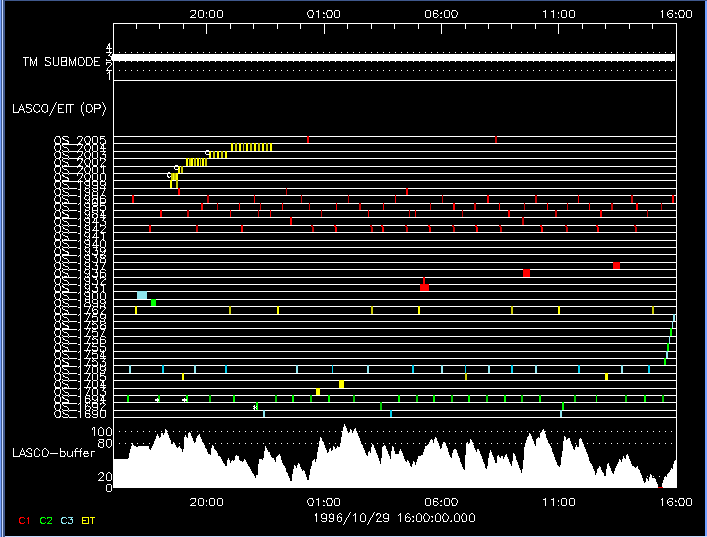Click the LASCO-buffer label
Viewport: 707px width, 537px height.
(x=54, y=453)
